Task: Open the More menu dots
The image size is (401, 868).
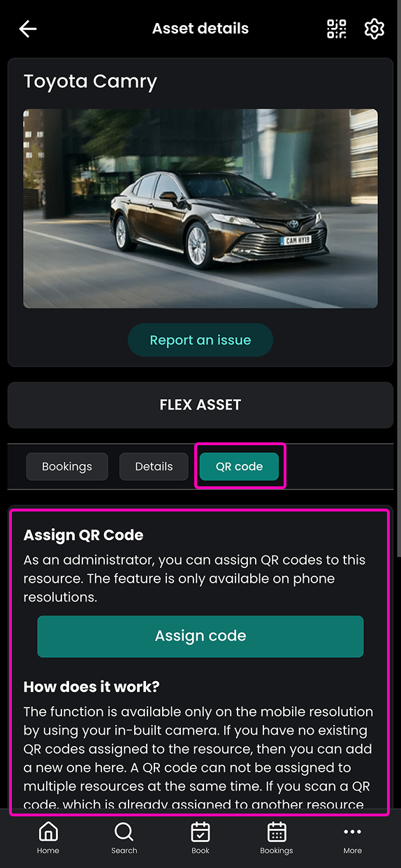Action: tap(353, 838)
